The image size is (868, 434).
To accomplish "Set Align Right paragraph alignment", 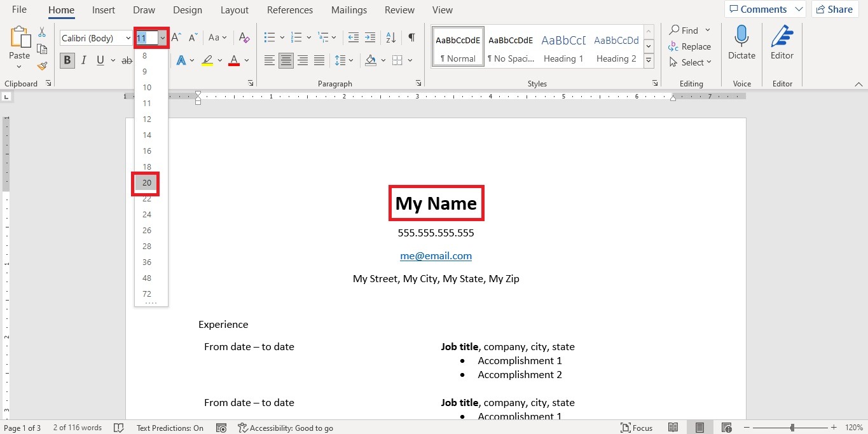I will coord(303,60).
